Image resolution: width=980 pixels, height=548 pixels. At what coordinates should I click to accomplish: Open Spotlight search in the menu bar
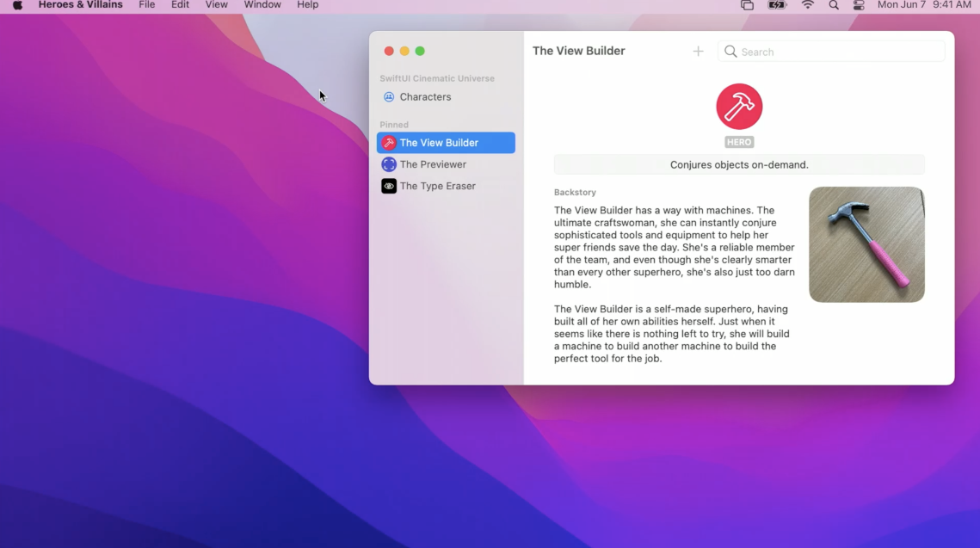point(834,5)
